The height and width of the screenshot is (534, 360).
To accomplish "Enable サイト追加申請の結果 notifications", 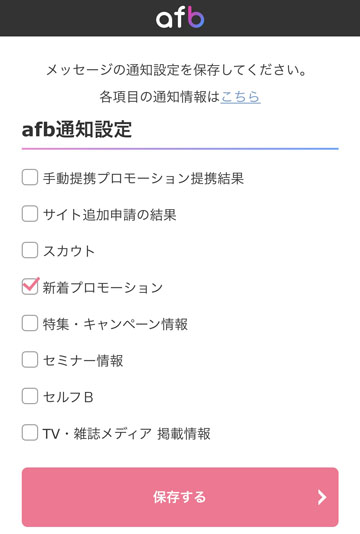I will coord(30,214).
